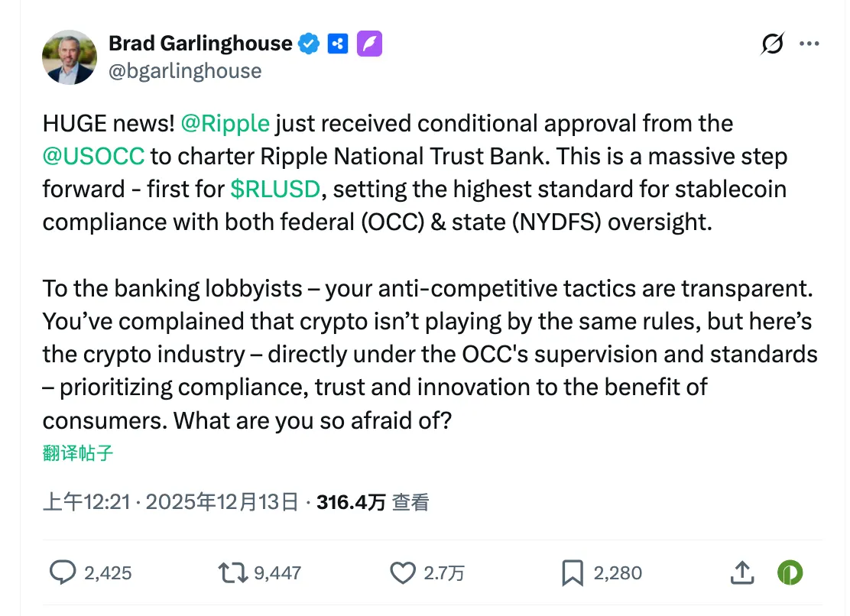Click the blue verified badge next to Brad Garlinghouse
The height and width of the screenshot is (616, 850).
[x=309, y=44]
